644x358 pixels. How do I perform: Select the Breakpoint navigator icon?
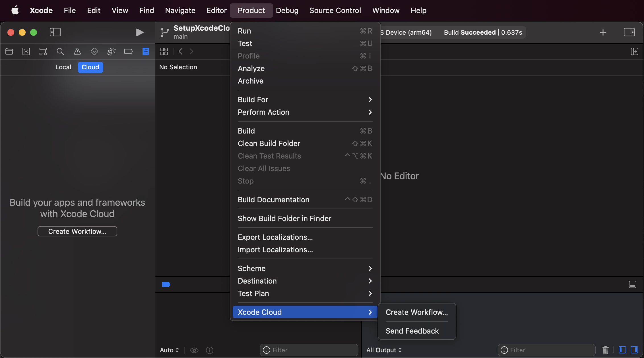tap(127, 52)
